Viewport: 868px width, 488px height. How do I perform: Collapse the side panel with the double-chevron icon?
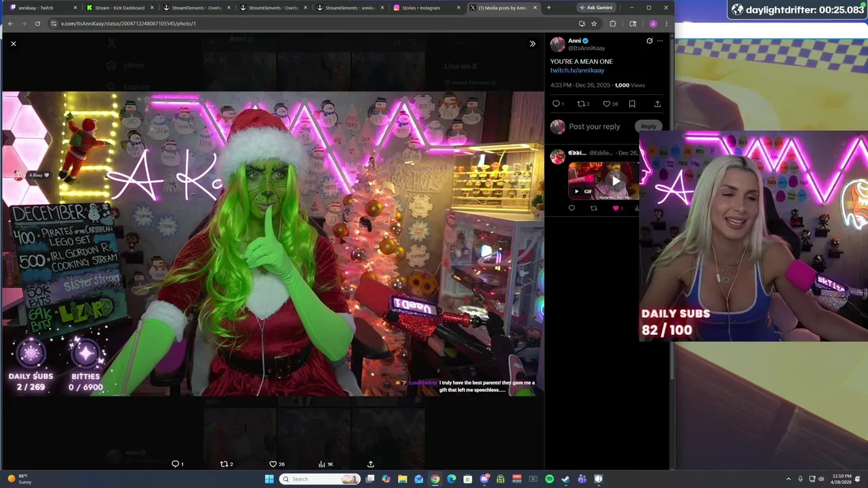coord(532,43)
